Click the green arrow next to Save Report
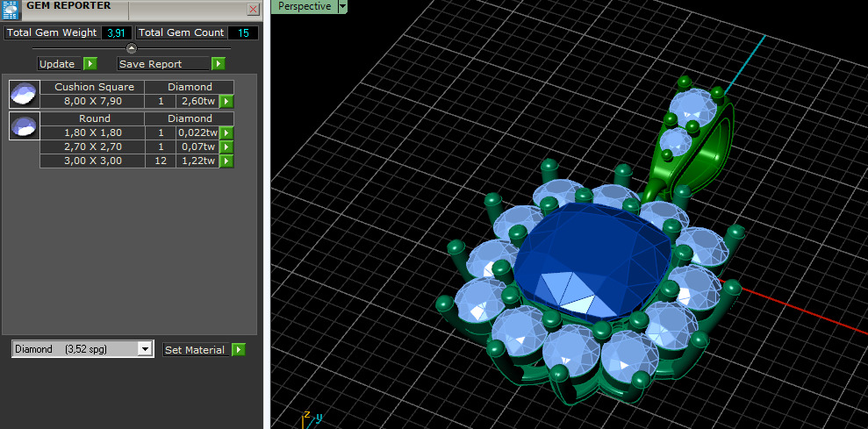 pos(219,64)
